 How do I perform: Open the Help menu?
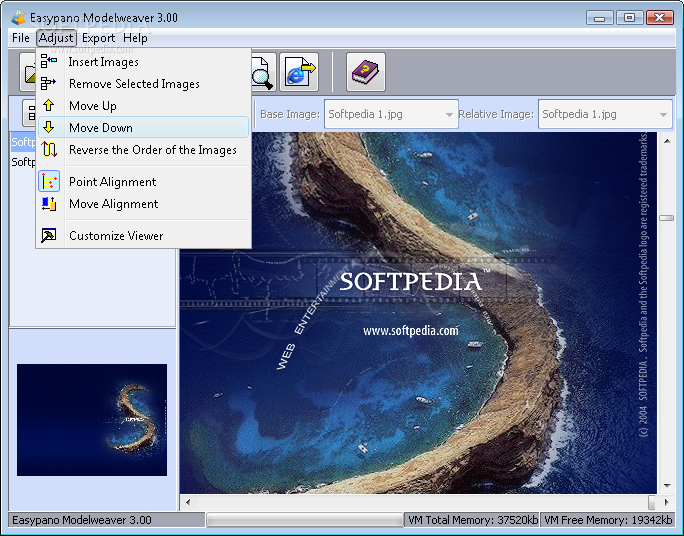(135, 38)
